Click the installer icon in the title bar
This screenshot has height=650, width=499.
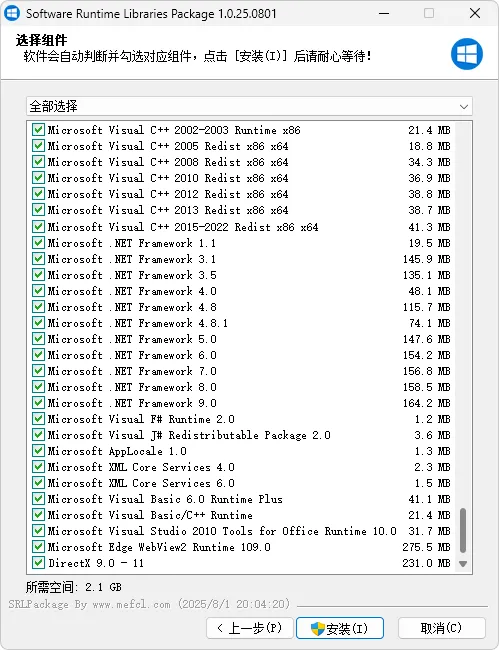(x=12, y=13)
